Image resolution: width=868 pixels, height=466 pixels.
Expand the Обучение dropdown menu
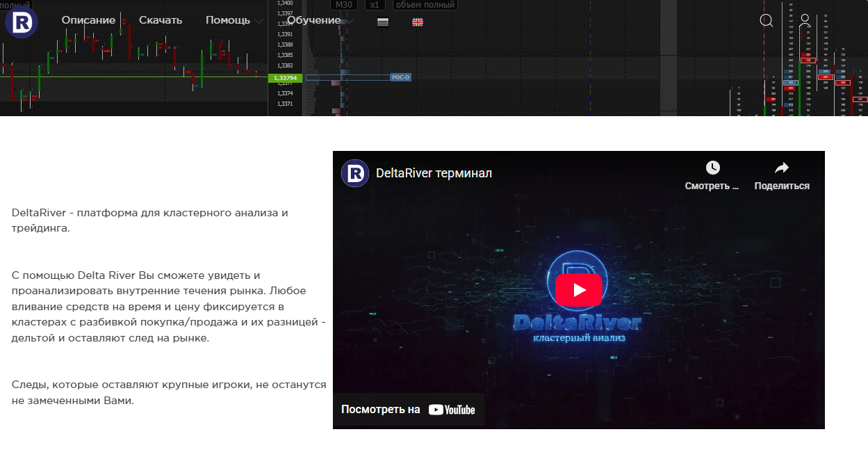(x=320, y=20)
